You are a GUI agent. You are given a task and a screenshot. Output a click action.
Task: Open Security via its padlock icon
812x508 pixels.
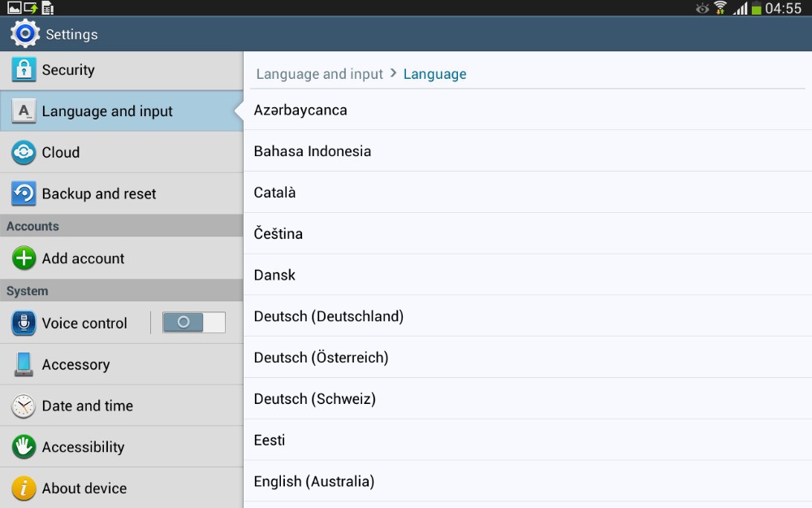click(24, 70)
